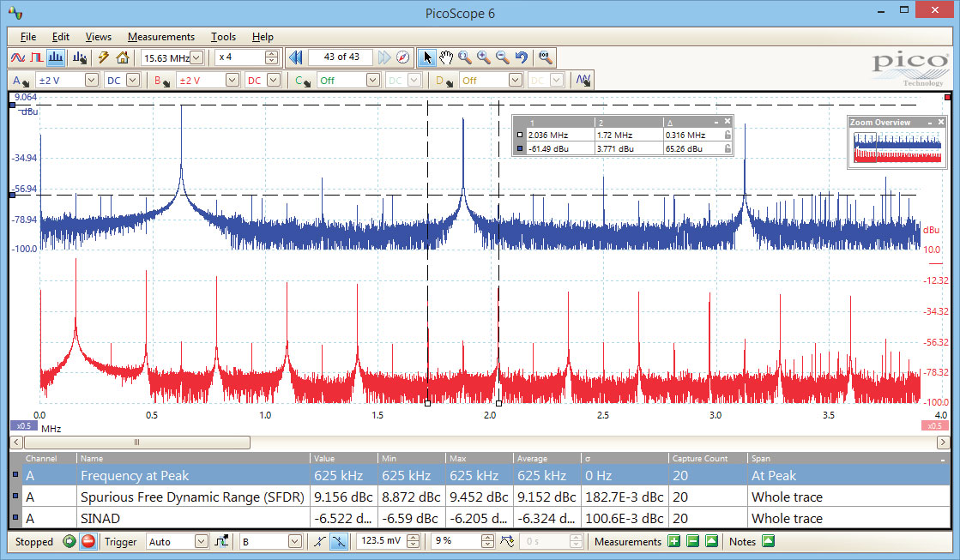Switch to persistence mode icon
Image resolution: width=960 pixels, height=560 pixels.
(36, 57)
